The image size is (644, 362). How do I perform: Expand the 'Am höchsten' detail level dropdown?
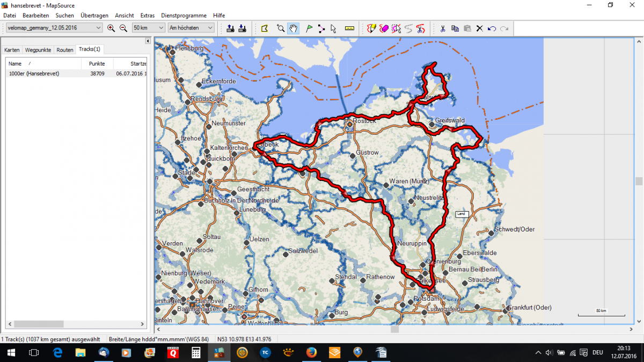pos(191,28)
